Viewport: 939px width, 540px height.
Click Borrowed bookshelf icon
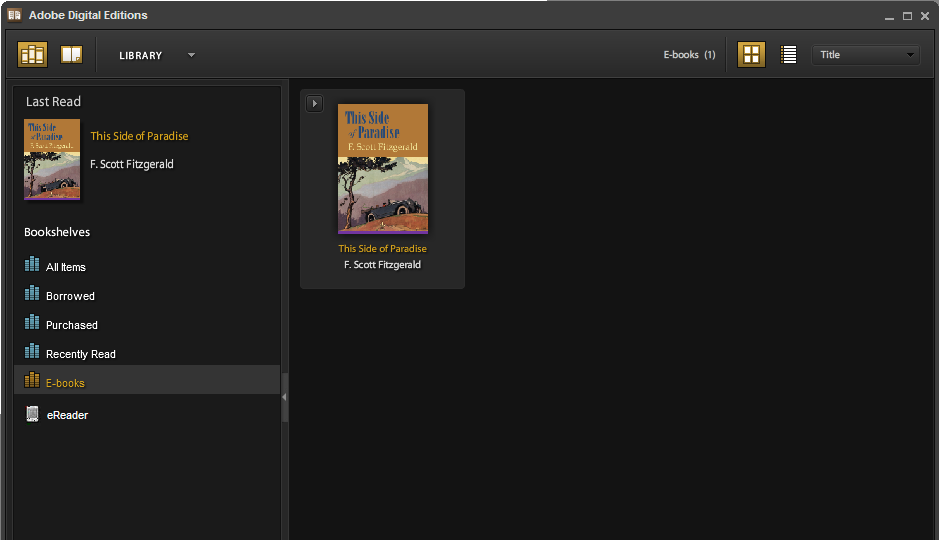[32, 293]
